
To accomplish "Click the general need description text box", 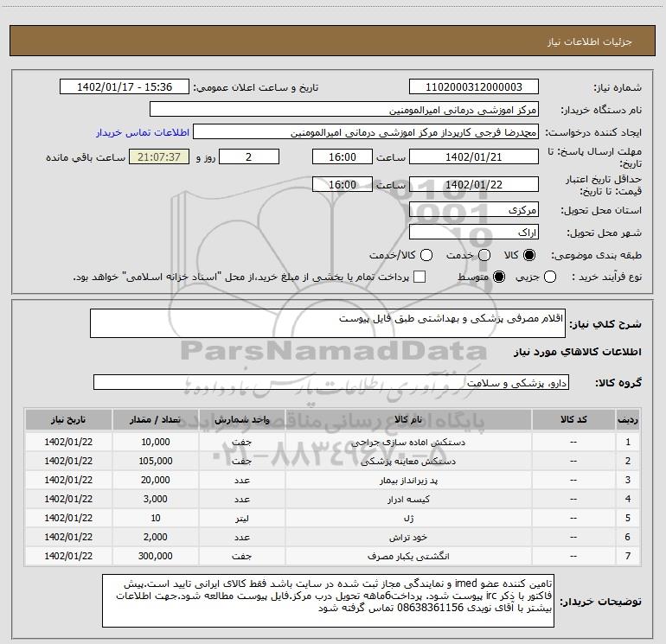I will [x=328, y=323].
